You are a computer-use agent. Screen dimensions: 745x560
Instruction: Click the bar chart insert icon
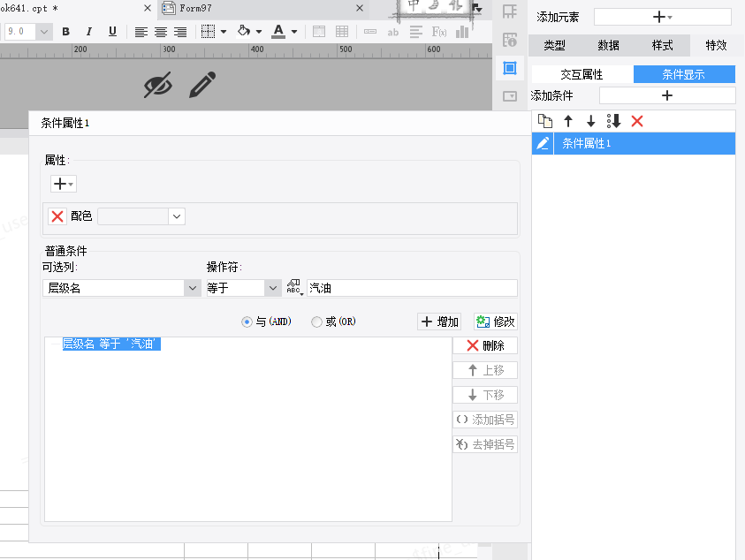click(462, 32)
